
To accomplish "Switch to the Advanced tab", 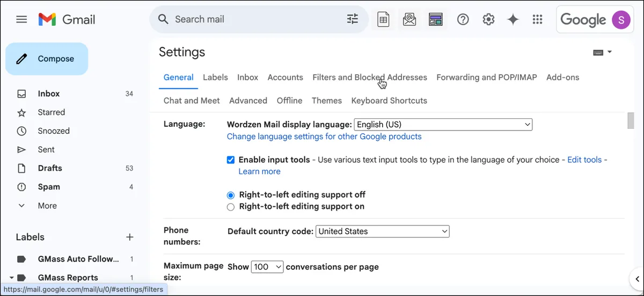I will click(248, 100).
